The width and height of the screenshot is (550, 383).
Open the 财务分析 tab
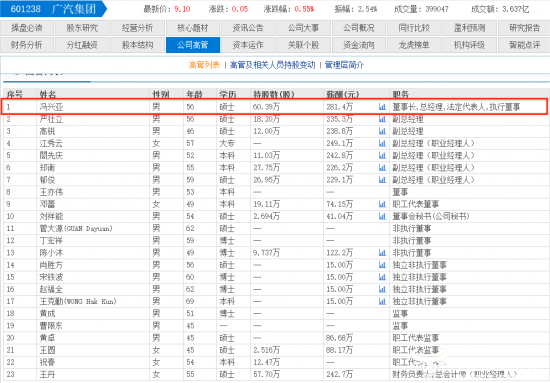pyautogui.click(x=27, y=45)
